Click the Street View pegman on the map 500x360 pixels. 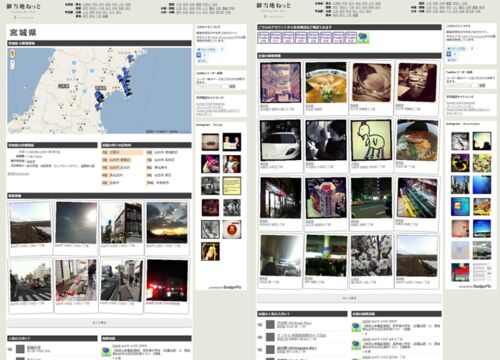(x=13, y=53)
